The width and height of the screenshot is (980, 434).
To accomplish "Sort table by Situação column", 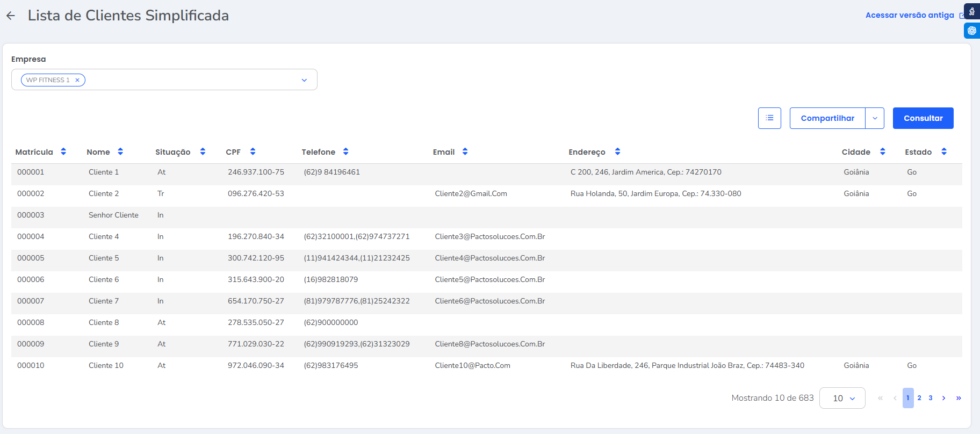I will click(203, 152).
